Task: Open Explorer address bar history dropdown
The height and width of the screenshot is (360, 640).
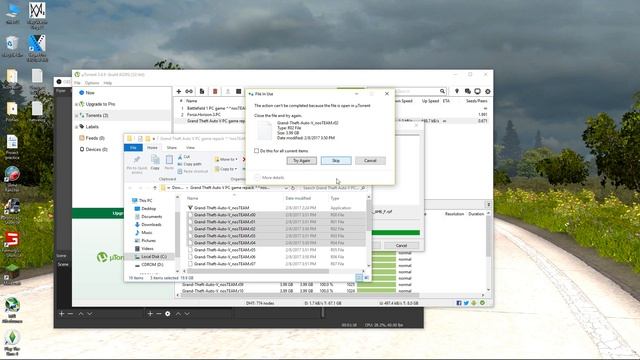Action: [x=286, y=188]
